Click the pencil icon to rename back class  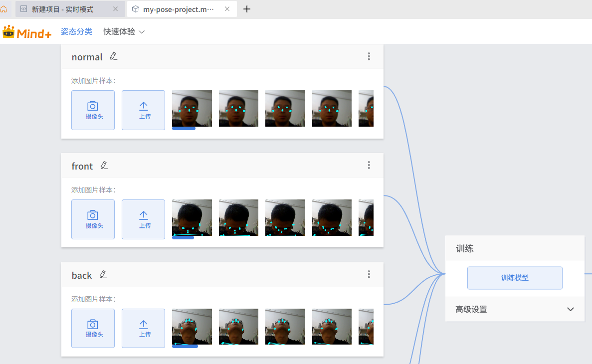[x=103, y=275]
